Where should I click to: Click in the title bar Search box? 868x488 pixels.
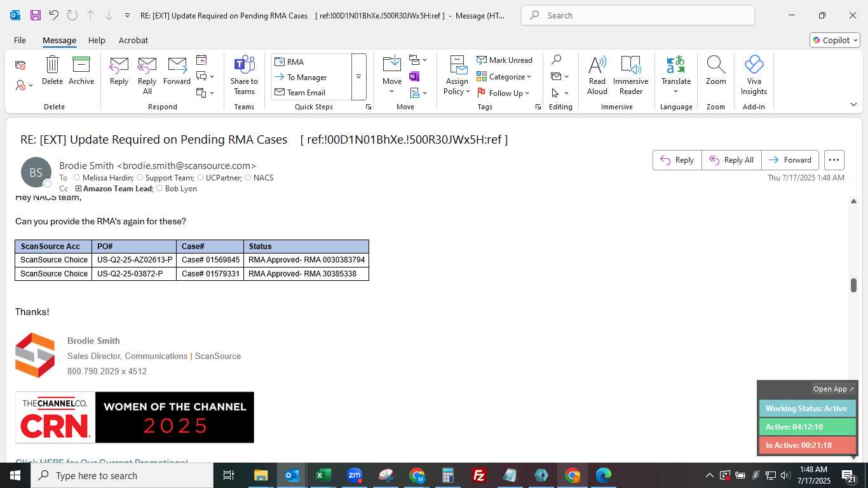pyautogui.click(x=638, y=15)
